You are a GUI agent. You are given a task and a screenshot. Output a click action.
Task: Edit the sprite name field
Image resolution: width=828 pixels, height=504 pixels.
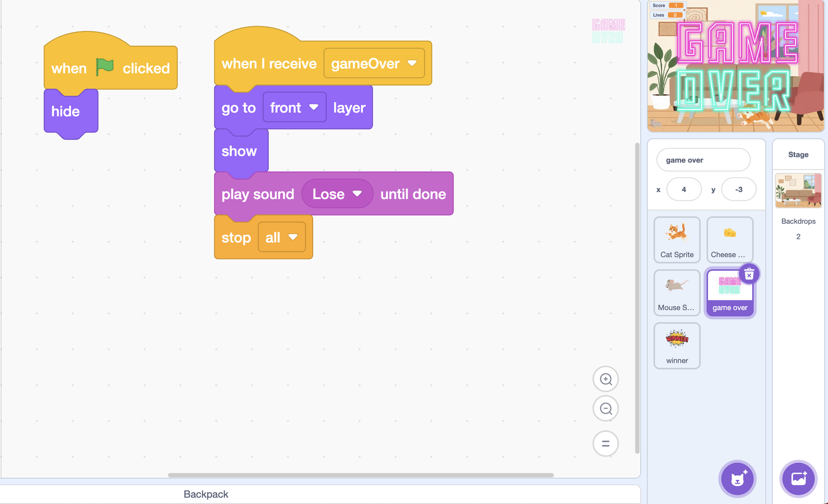click(703, 160)
